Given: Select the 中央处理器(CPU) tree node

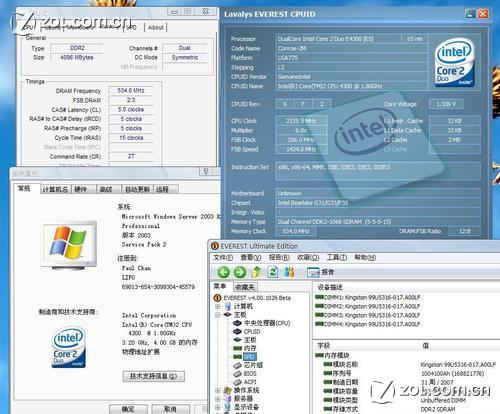Looking at the screenshot, I should (267, 323).
